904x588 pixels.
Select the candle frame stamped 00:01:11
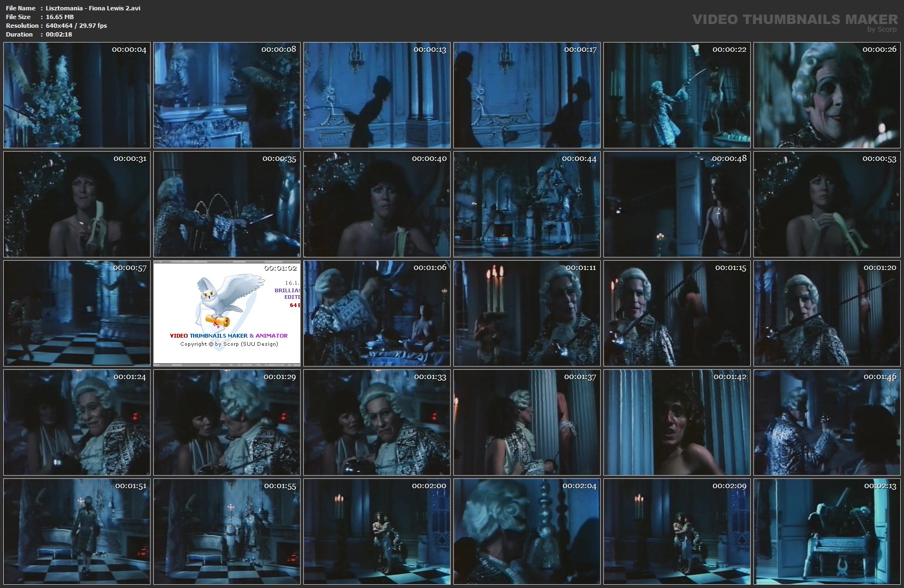click(x=527, y=314)
